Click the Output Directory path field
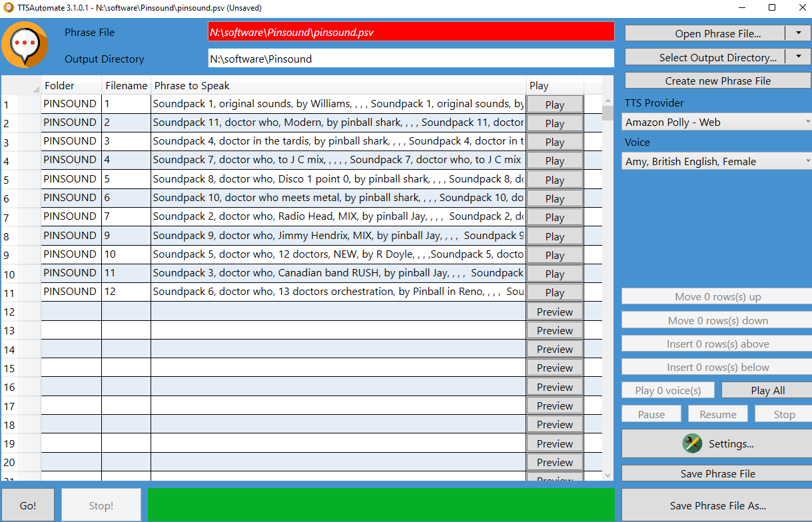Image resolution: width=812 pixels, height=522 pixels. (x=411, y=59)
